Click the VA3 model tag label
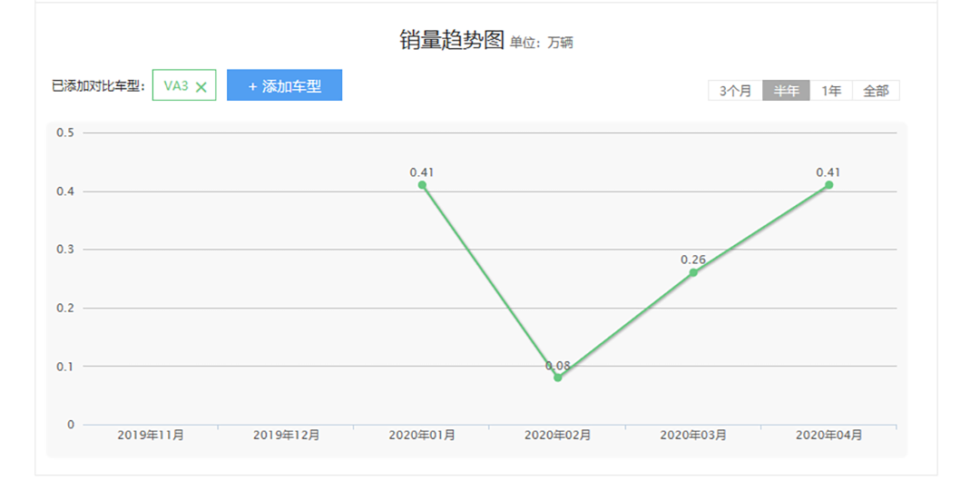This screenshot has height=500, width=980. point(175,86)
